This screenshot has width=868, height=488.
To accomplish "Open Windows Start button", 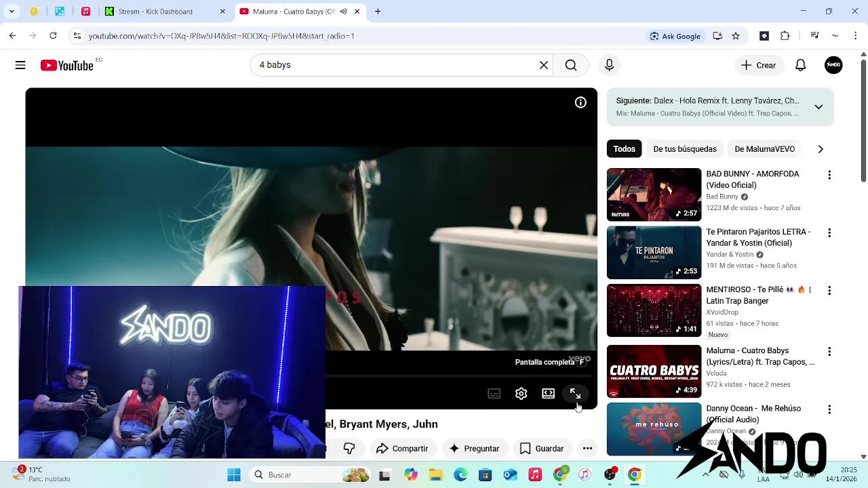I will pos(234,475).
